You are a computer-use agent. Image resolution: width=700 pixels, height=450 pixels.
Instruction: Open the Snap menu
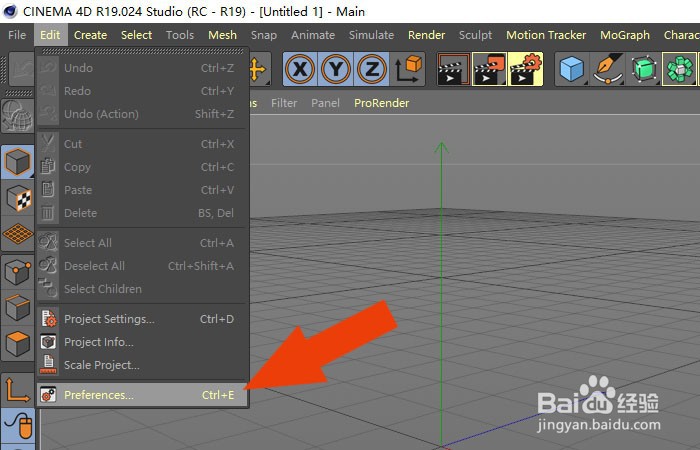[x=263, y=35]
